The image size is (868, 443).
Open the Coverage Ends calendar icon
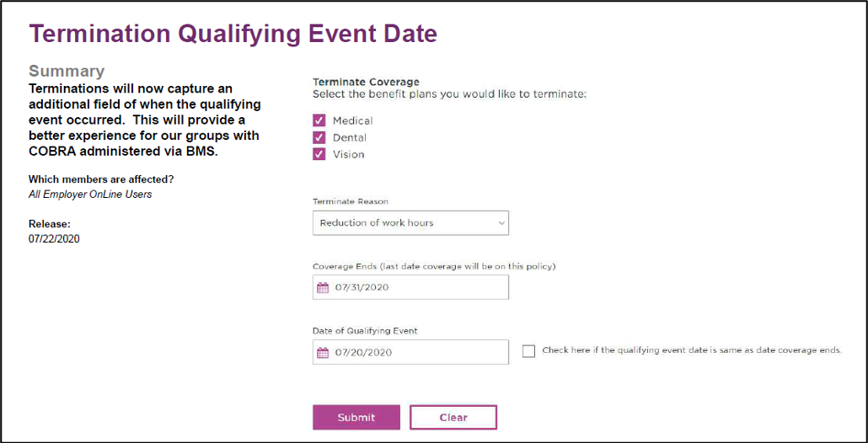323,287
